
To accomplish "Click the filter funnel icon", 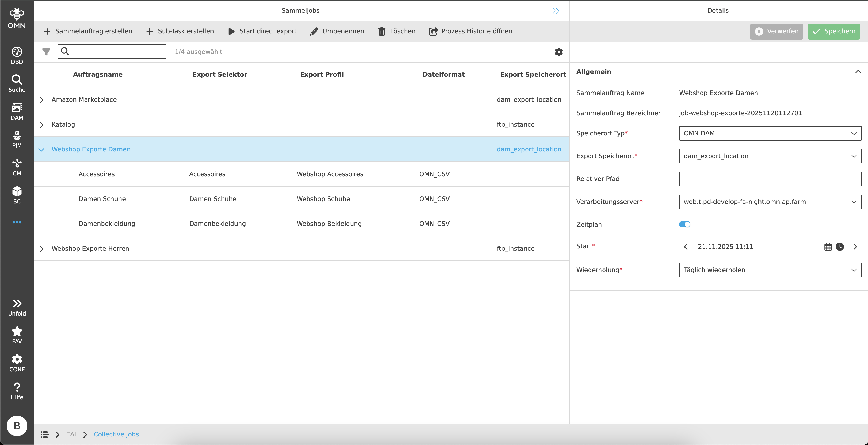I will click(x=46, y=52).
